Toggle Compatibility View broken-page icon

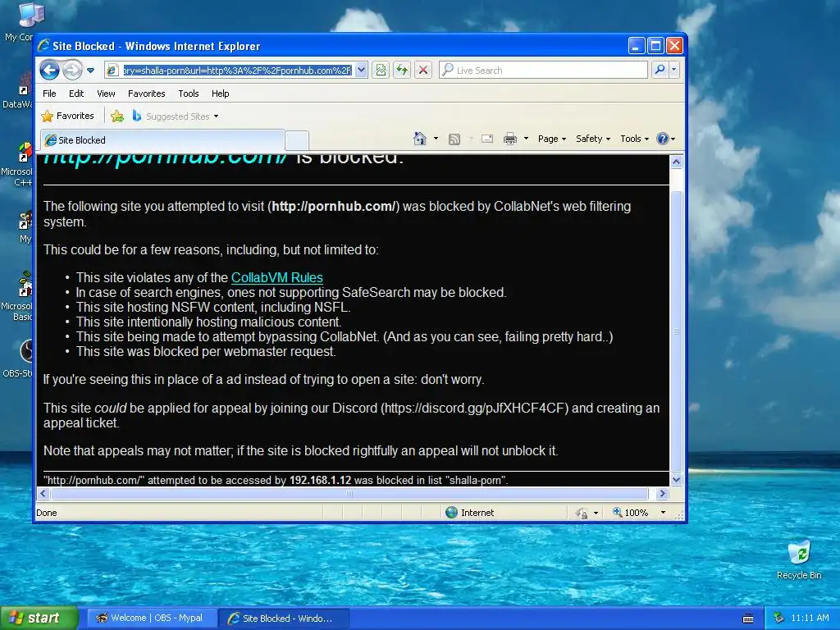click(x=381, y=71)
